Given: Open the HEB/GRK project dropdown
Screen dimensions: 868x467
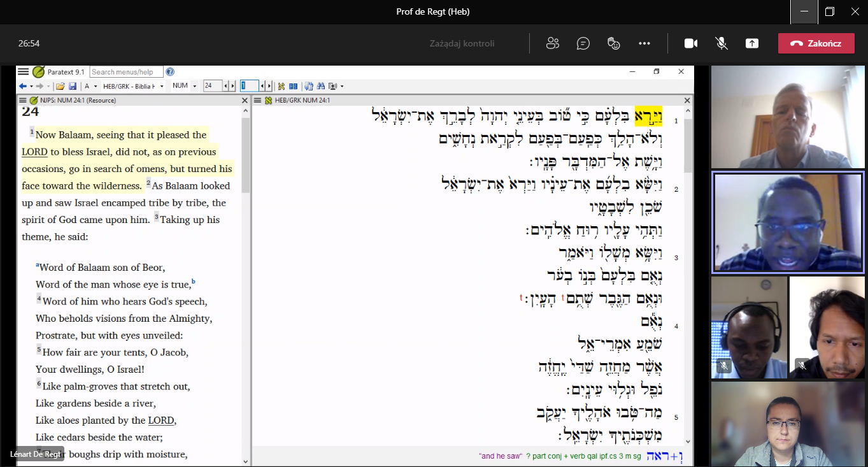Looking at the screenshot, I should 162,86.
